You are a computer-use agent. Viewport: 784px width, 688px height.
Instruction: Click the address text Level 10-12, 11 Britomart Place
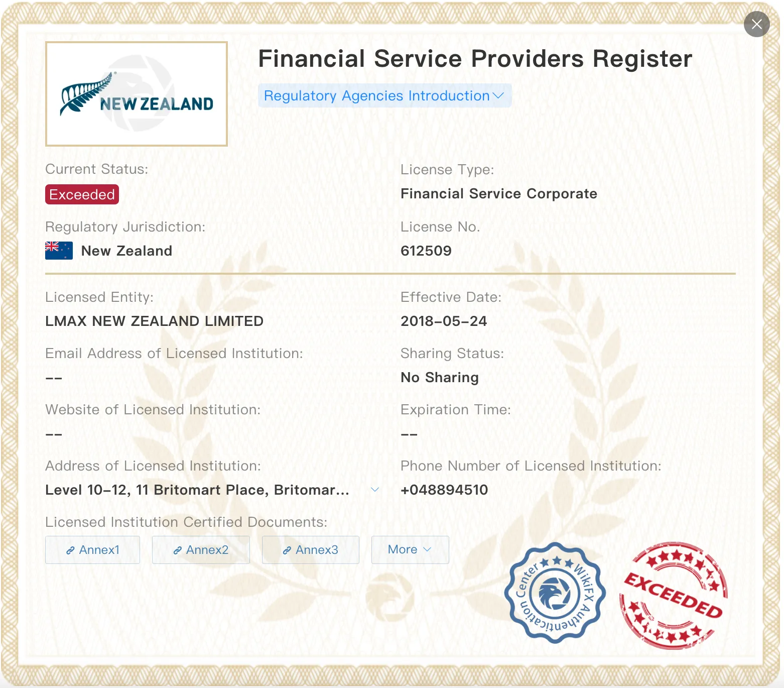click(197, 490)
